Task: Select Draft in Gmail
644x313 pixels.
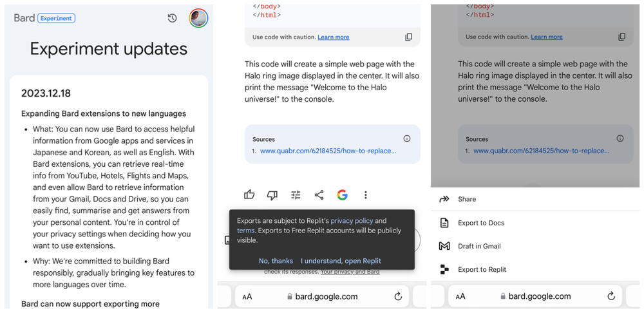Action: pyautogui.click(x=479, y=246)
